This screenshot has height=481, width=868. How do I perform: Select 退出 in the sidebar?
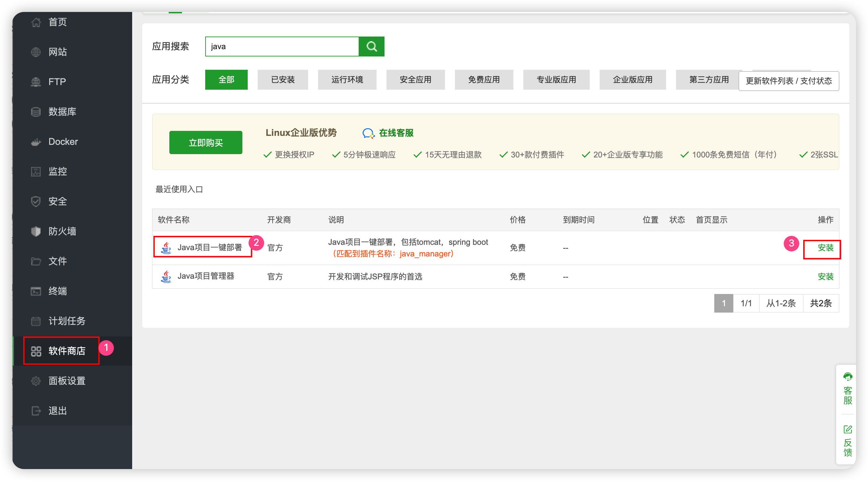(58, 411)
